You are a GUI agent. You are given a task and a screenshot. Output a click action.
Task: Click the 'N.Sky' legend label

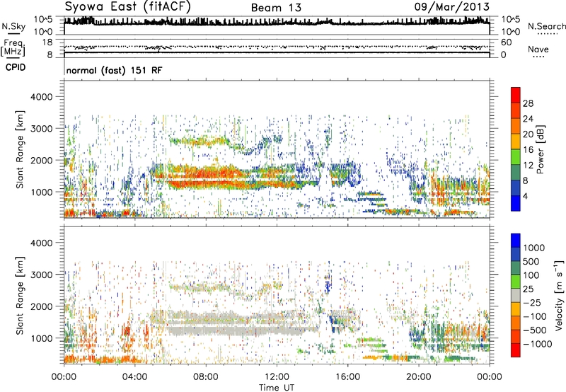13,26
